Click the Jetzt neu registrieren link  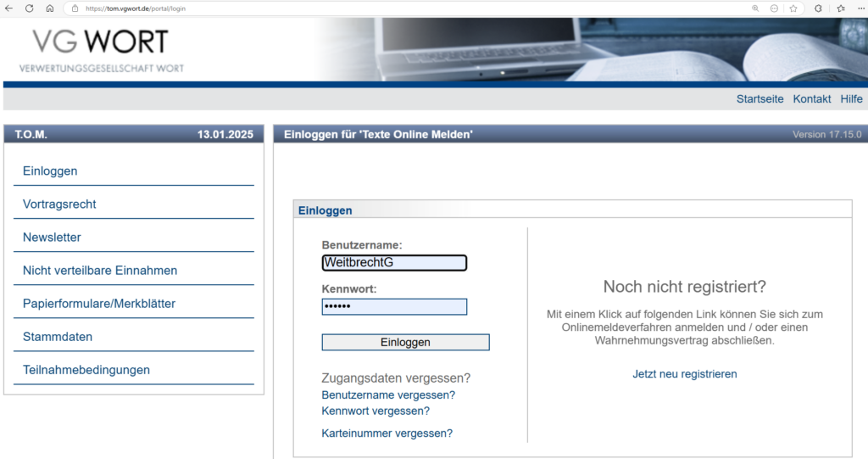pos(684,374)
